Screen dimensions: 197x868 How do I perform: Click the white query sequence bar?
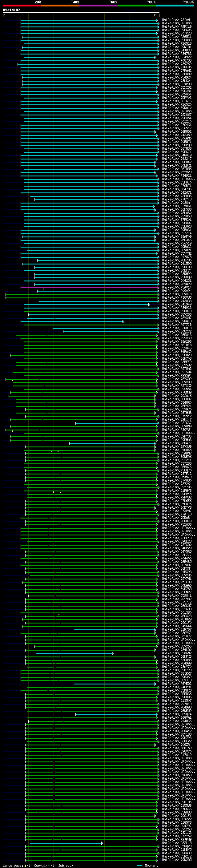[81, 13]
